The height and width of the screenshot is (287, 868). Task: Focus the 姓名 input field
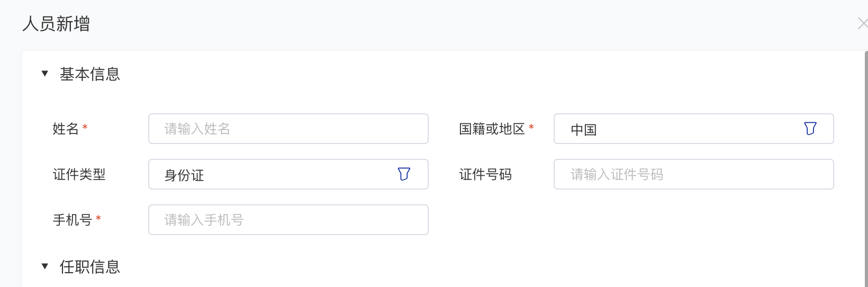[x=288, y=129]
